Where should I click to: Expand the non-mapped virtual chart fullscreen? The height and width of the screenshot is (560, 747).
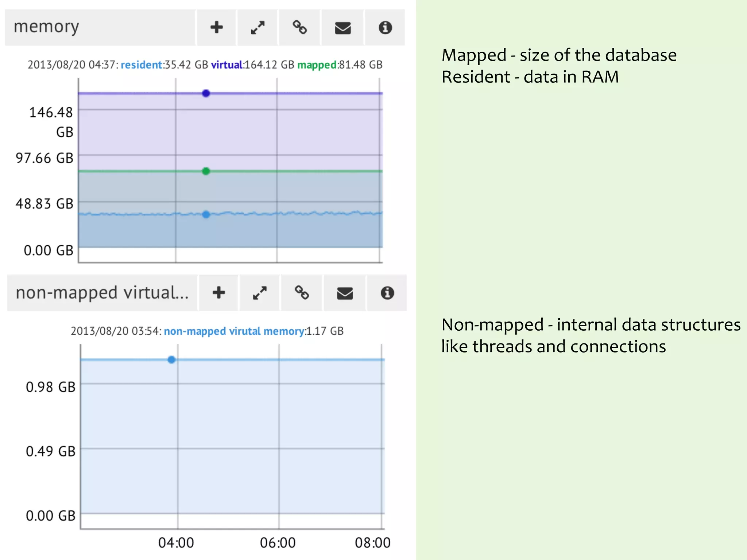pyautogui.click(x=260, y=293)
